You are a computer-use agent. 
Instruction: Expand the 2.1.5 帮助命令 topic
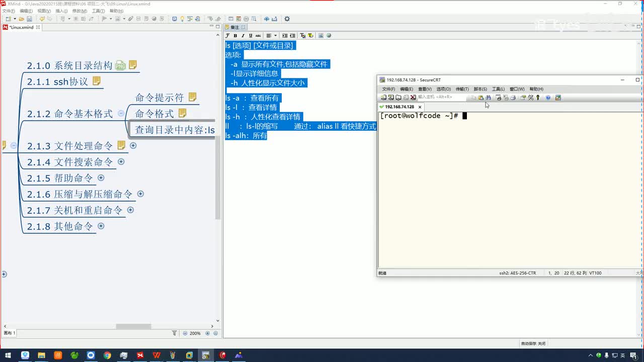101,177
